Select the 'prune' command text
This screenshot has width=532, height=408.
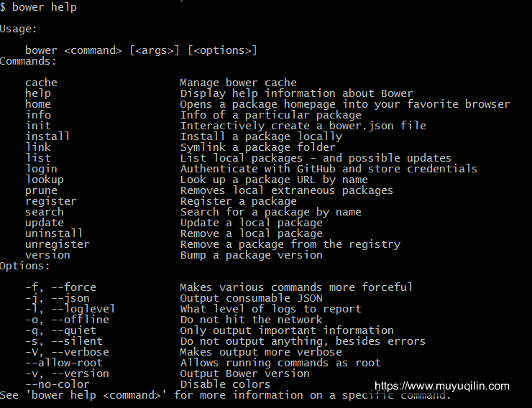point(42,191)
